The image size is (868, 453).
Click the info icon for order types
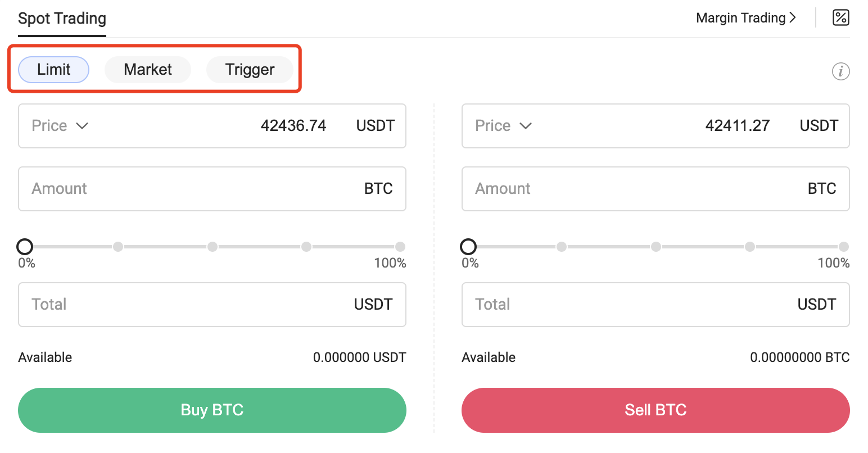(840, 71)
